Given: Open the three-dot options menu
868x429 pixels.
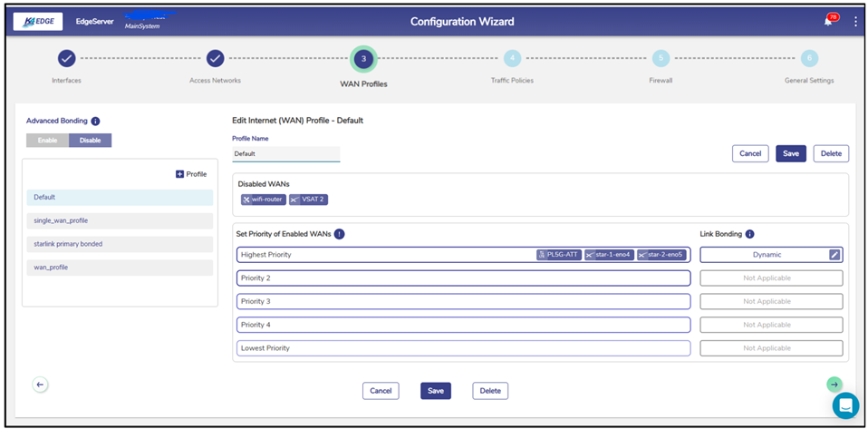Looking at the screenshot, I should tap(855, 22).
